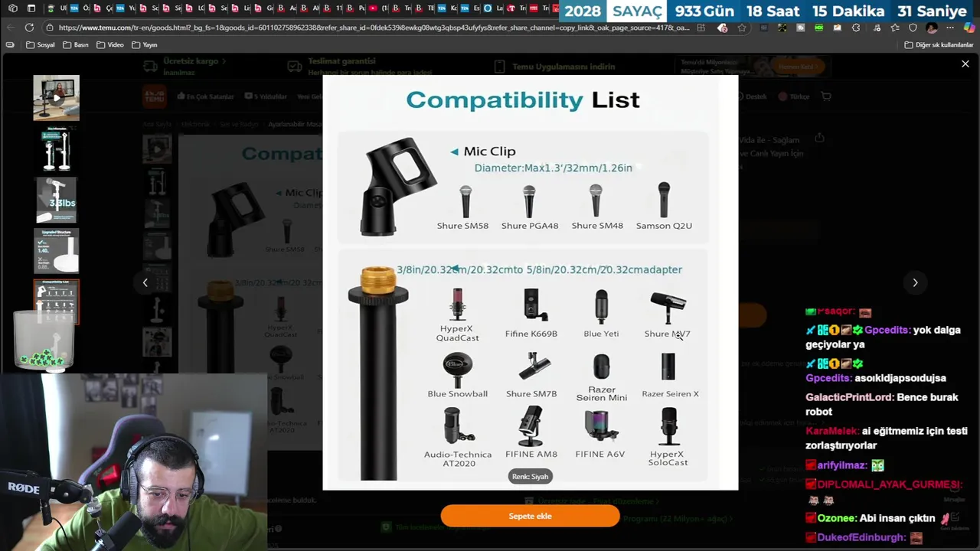Open the product video thumbnail with play icon

pos(56,98)
